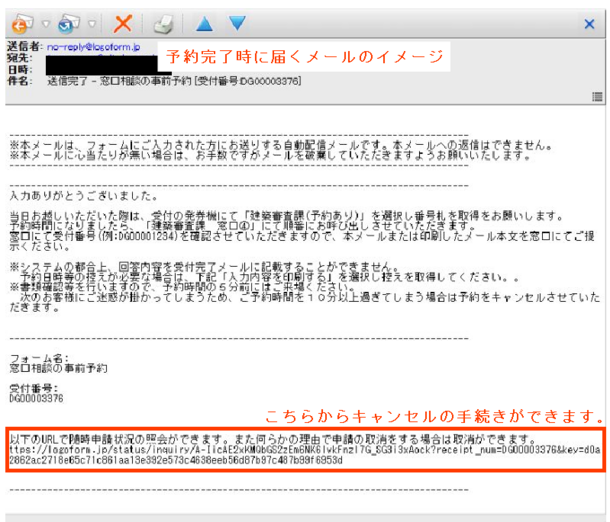Click the 送信者 label
The height and width of the screenshot is (522, 610).
[25, 47]
